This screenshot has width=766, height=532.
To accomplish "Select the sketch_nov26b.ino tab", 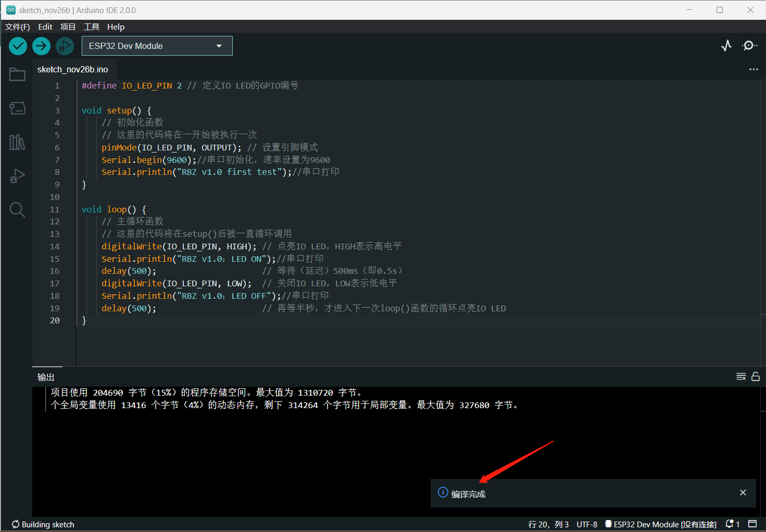I will coord(73,69).
